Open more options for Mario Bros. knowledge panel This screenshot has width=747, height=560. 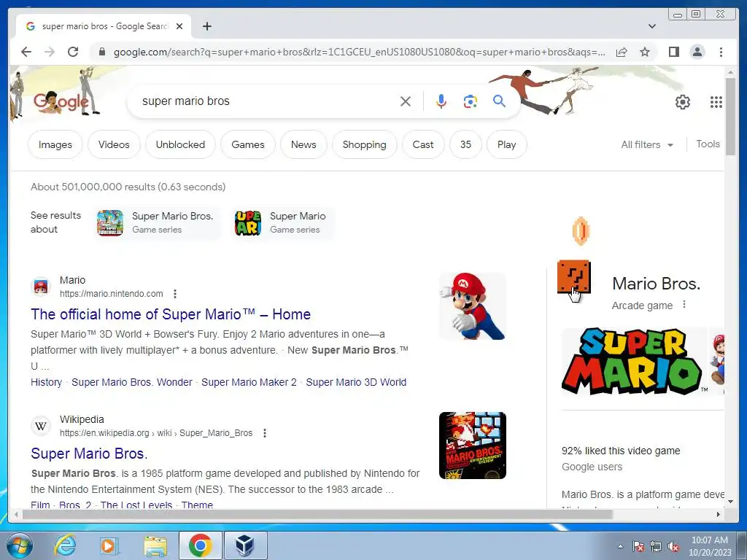click(x=684, y=304)
